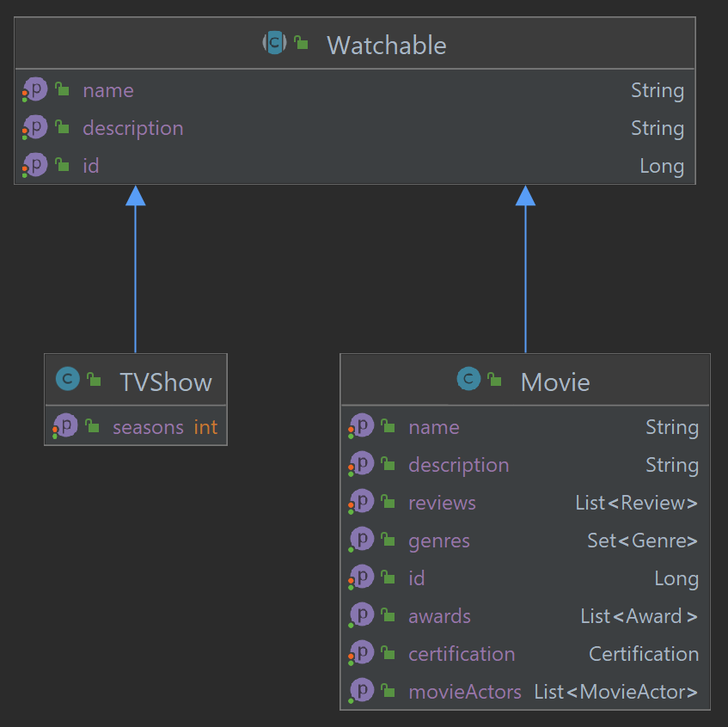The width and height of the screenshot is (728, 727).
Task: Click the Movie class icon
Action: [x=468, y=380]
